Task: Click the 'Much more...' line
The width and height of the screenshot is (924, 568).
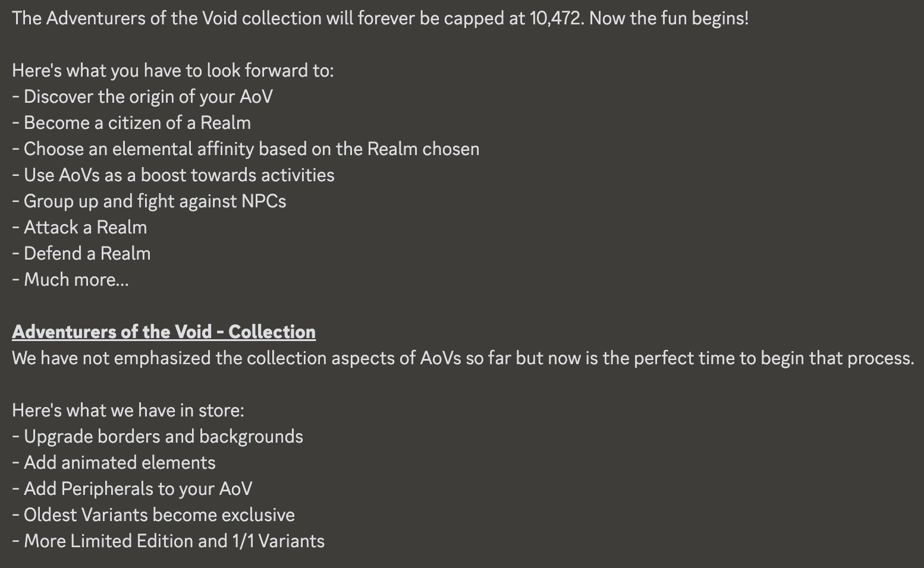Action: tap(70, 279)
